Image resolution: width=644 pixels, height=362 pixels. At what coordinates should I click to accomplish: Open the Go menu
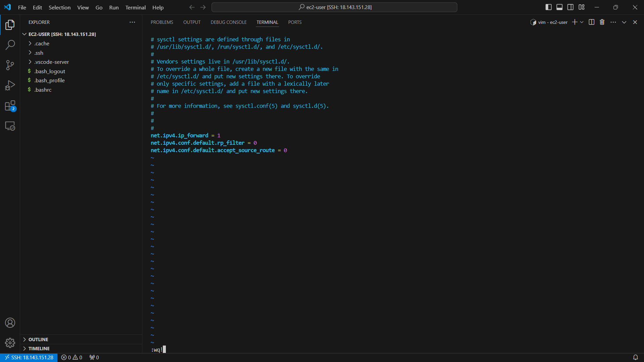pyautogui.click(x=99, y=7)
